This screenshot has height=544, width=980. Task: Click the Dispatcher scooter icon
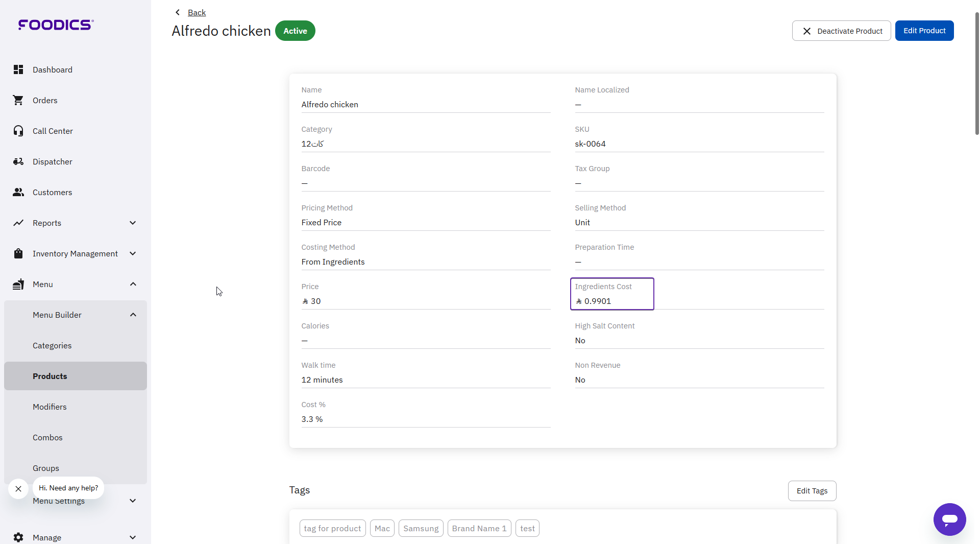[18, 161]
